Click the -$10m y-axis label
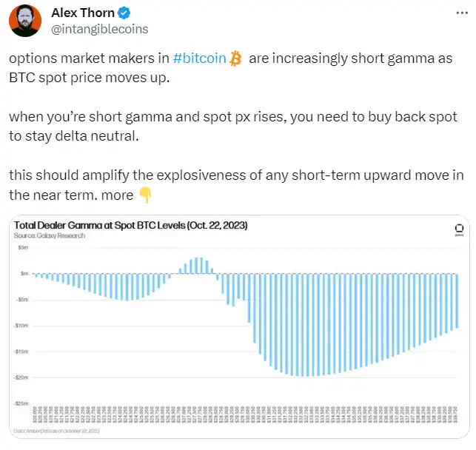Image resolution: width=476 pixels, height=450 pixels. coord(23,326)
